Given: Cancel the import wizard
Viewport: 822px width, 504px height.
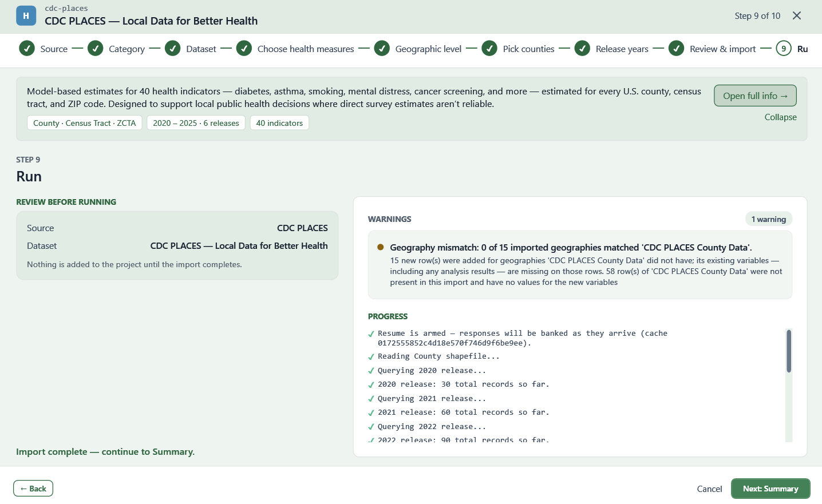Looking at the screenshot, I should coord(709,489).
